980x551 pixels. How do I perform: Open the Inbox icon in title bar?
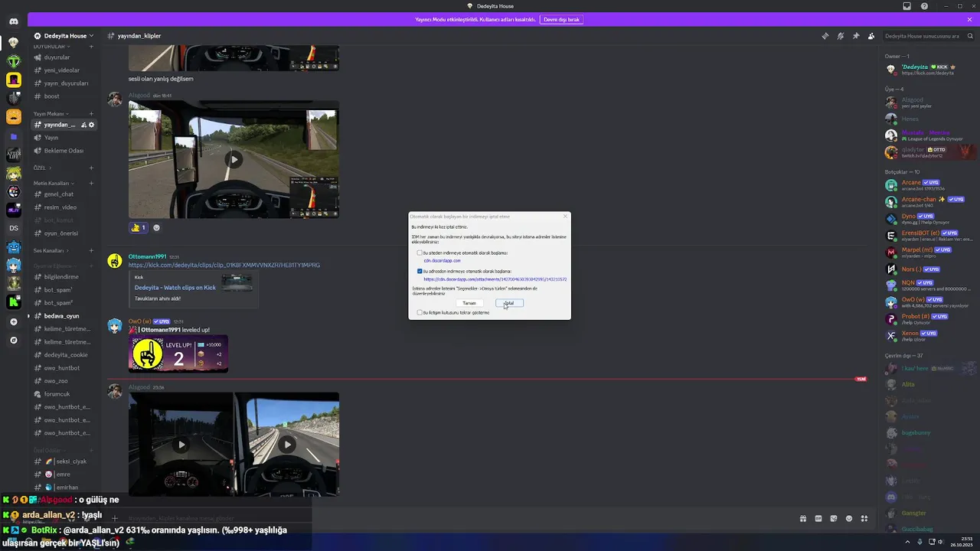(x=906, y=6)
